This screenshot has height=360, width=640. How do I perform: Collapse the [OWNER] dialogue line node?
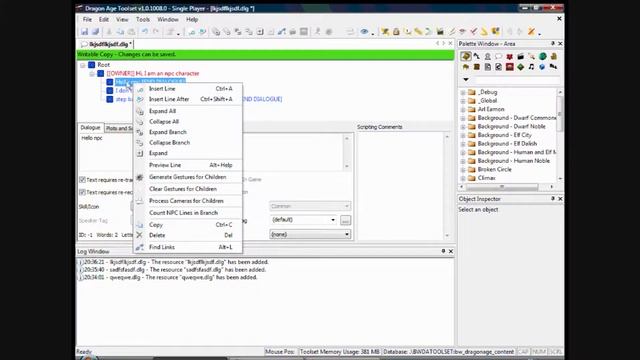92,73
